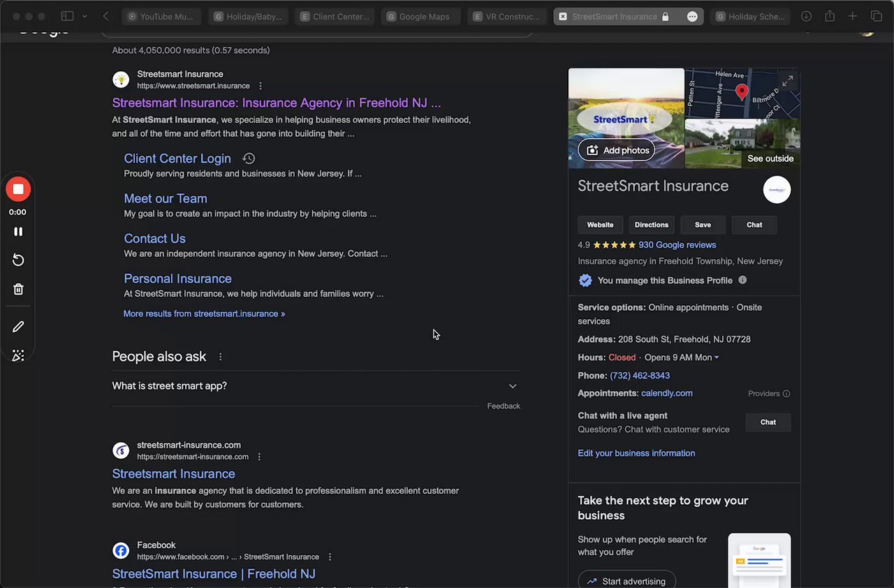This screenshot has width=894, height=588.
Task: Click Start advertising button
Action: [x=626, y=581]
